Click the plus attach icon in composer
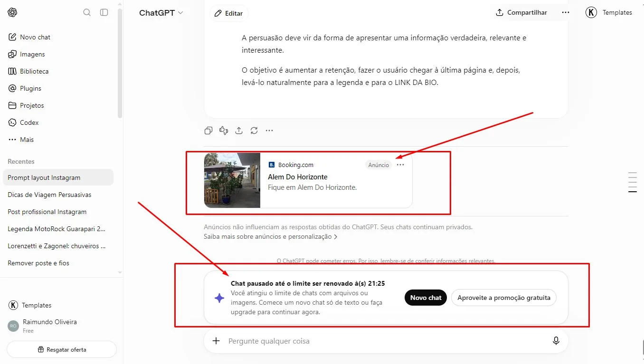The height and width of the screenshot is (364, 644). [x=216, y=341]
